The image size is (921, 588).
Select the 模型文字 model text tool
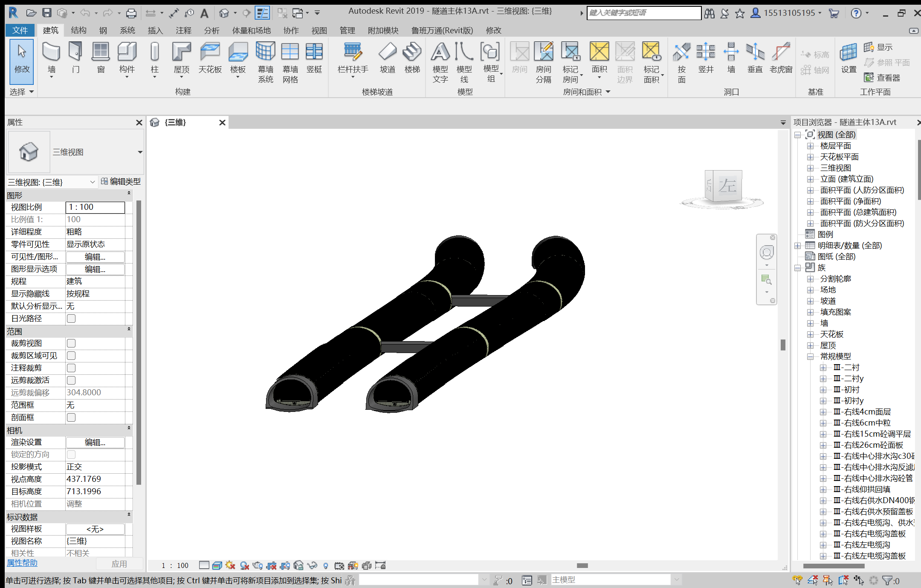point(440,62)
